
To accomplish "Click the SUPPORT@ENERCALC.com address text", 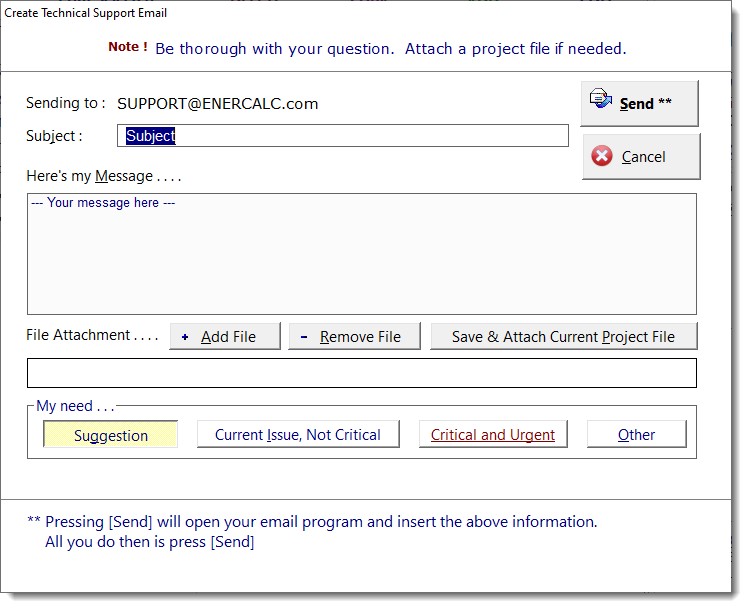I will [217, 103].
